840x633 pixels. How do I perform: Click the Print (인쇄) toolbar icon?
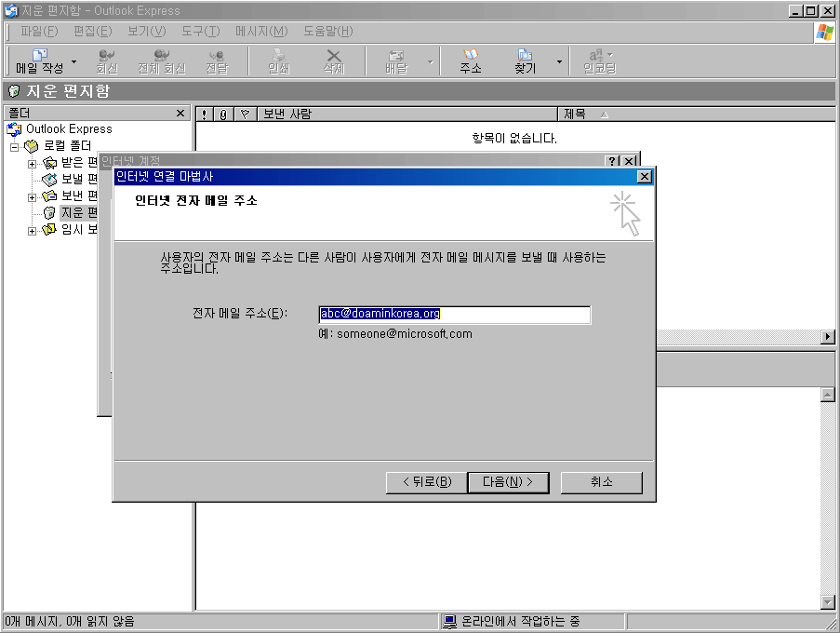point(278,61)
